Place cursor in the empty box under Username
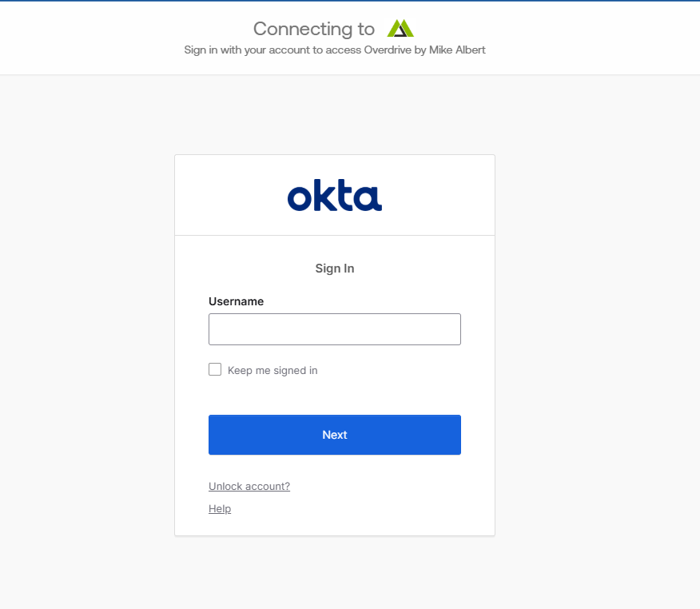This screenshot has height=609, width=700. [334, 329]
